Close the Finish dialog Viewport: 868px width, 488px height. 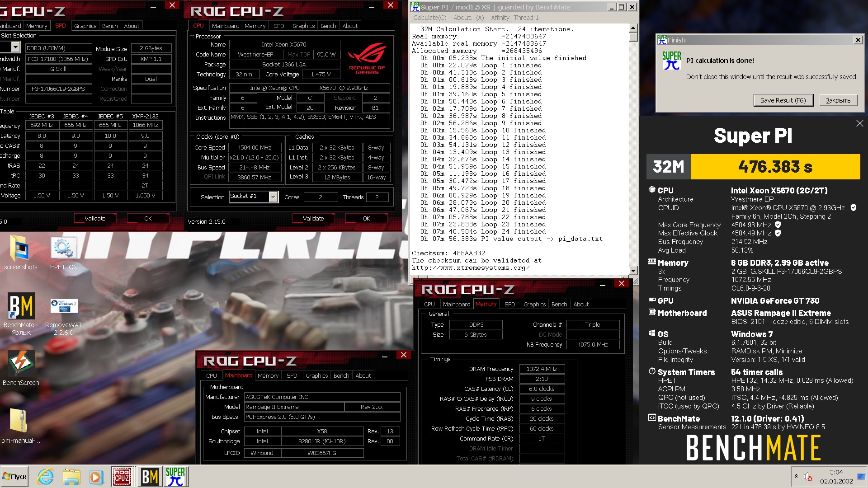(x=858, y=40)
